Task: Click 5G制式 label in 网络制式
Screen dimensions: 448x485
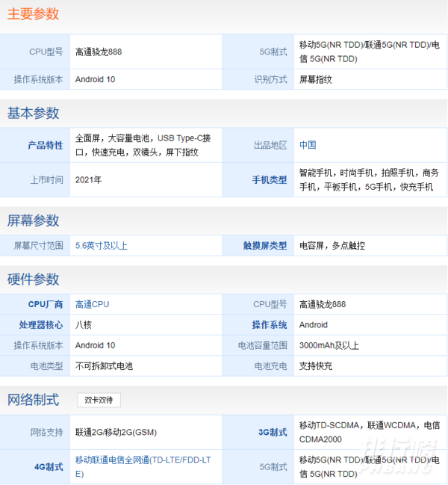Action: tap(273, 467)
